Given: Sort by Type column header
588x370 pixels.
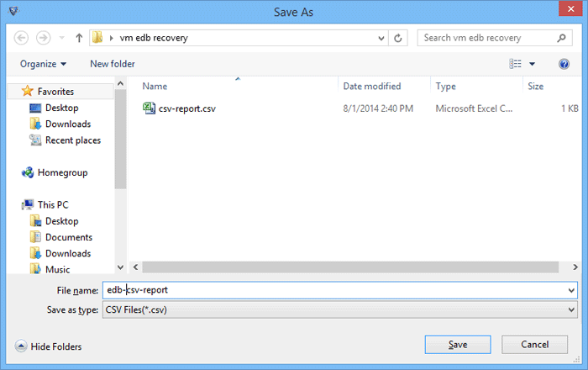Looking at the screenshot, I should point(445,87).
